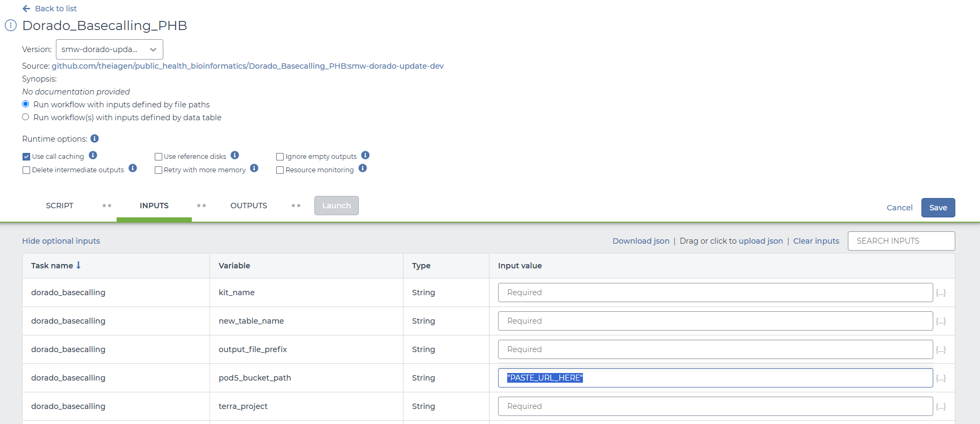
Task: Click info icon beside Delete intermediate outputs
Action: pyautogui.click(x=133, y=169)
